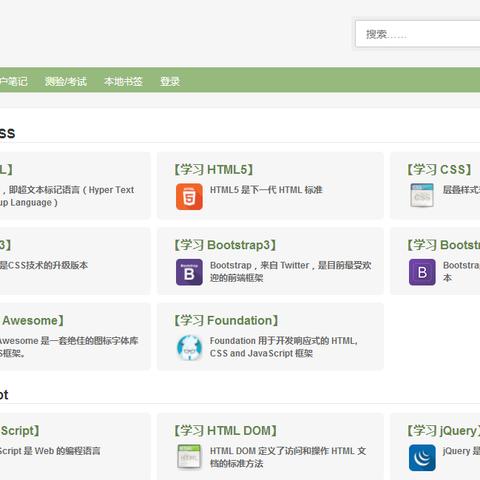Screen dimensions: 480x480
Task: Click the HTML DOM window icon
Action: [x=189, y=457]
